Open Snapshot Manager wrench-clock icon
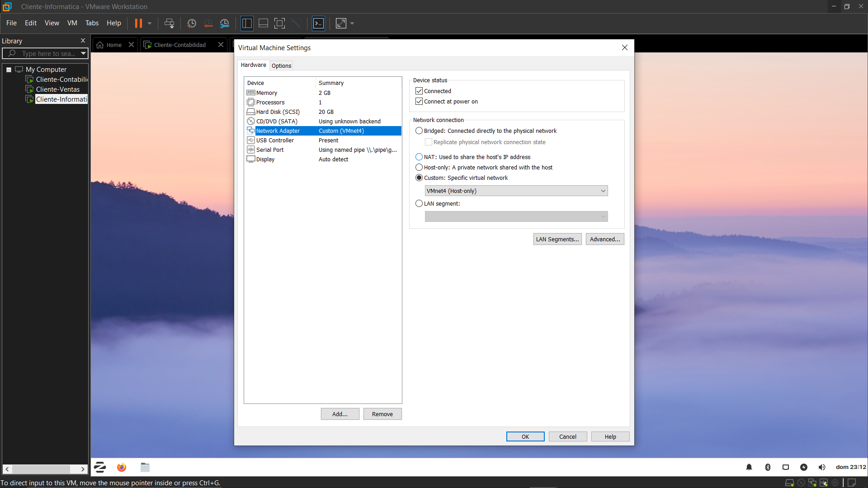Viewport: 868px width, 488px height. tap(225, 23)
